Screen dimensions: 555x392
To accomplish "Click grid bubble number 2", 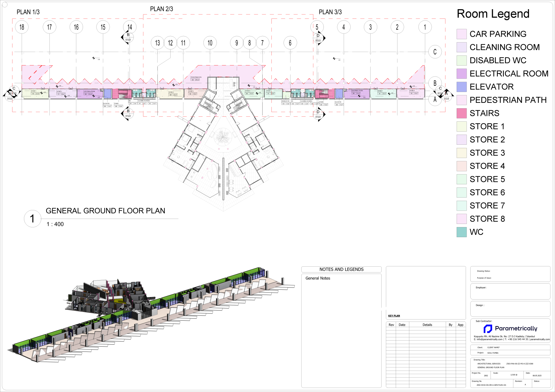I will pyautogui.click(x=397, y=27).
